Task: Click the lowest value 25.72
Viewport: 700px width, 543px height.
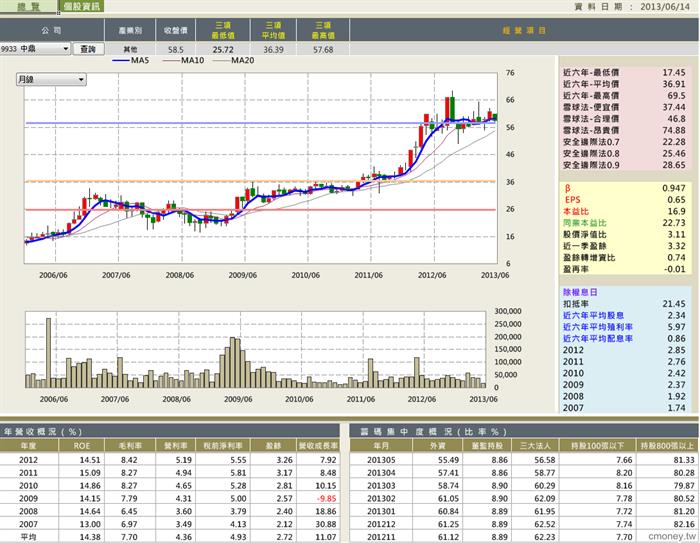Action: [223, 50]
